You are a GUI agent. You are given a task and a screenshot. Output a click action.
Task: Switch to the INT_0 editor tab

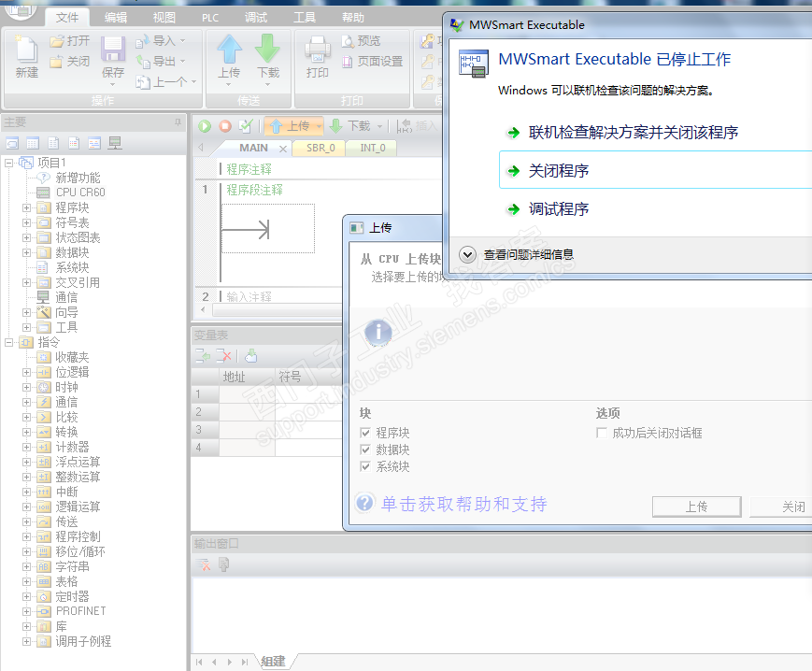pyautogui.click(x=373, y=148)
